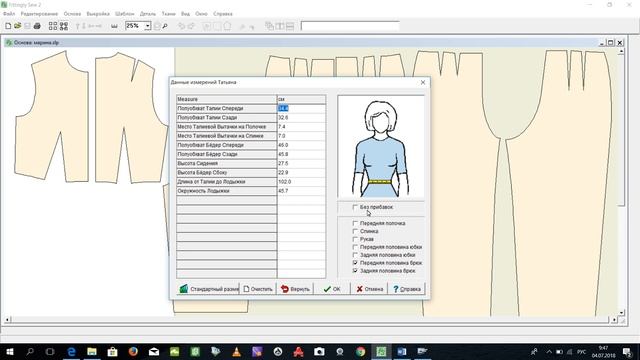Click the greyed redo arrow icon
The width and height of the screenshot is (640, 360).
click(x=191, y=26)
